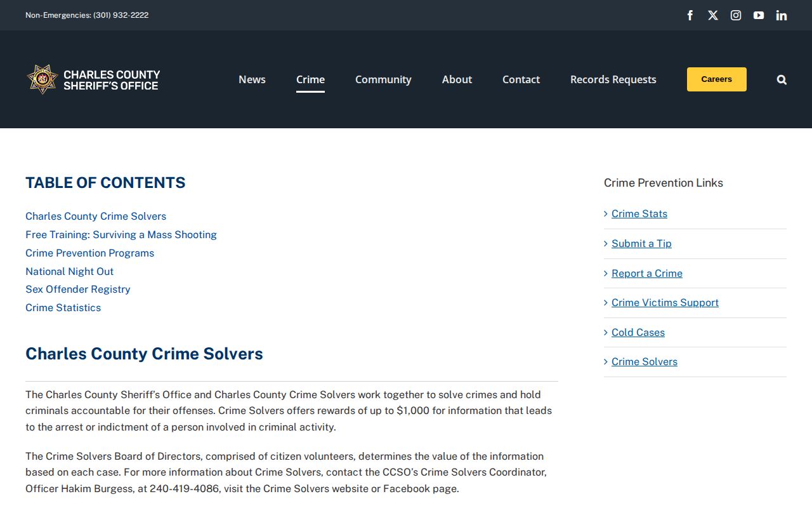812x508 pixels.
Task: Click the Charles County Sheriff's Office logo
Action: pos(93,79)
